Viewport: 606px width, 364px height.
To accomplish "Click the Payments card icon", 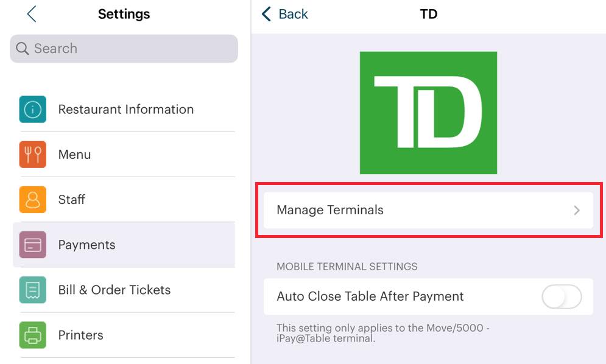I will point(32,245).
